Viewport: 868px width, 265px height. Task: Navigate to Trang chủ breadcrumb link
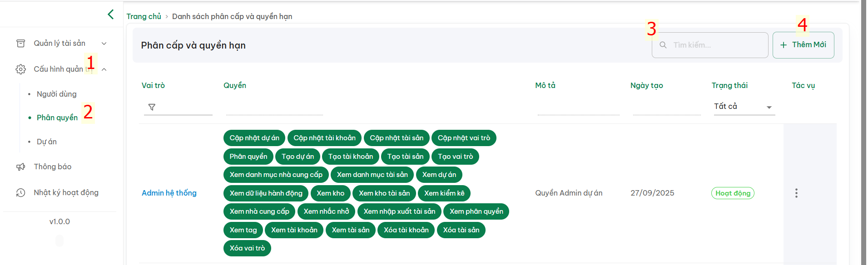pos(144,16)
